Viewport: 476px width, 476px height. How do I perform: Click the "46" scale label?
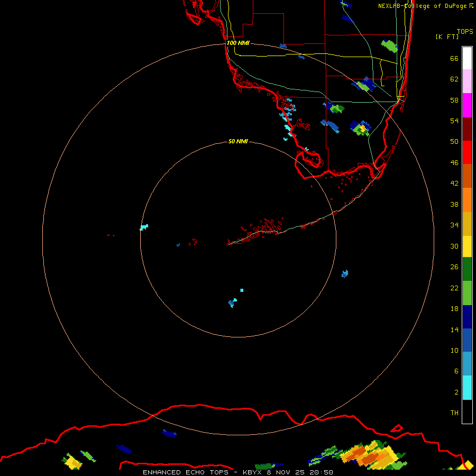pos(454,163)
